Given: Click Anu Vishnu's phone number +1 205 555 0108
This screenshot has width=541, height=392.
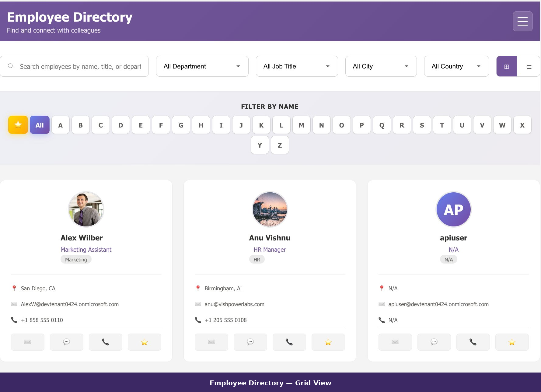Looking at the screenshot, I should (225, 320).
